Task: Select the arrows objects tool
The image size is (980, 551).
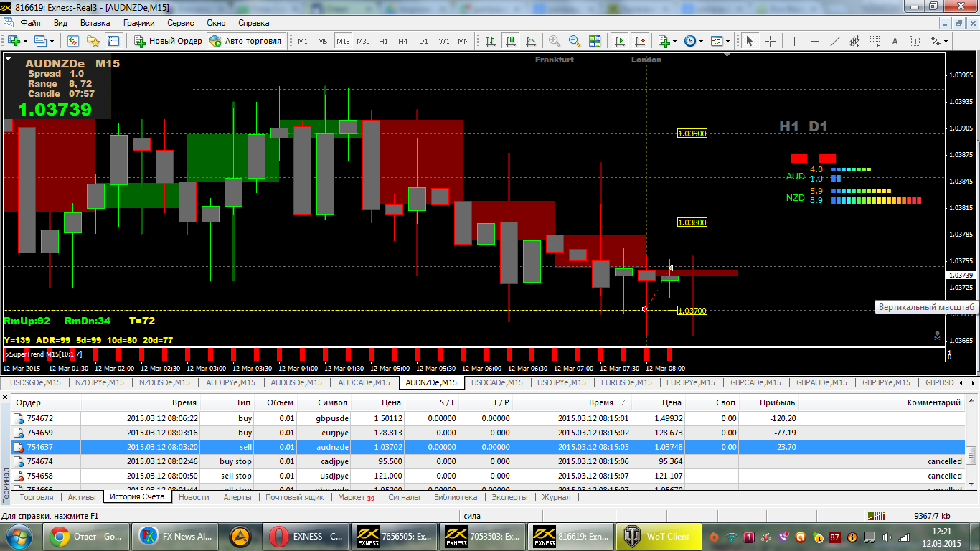Action: (936, 41)
